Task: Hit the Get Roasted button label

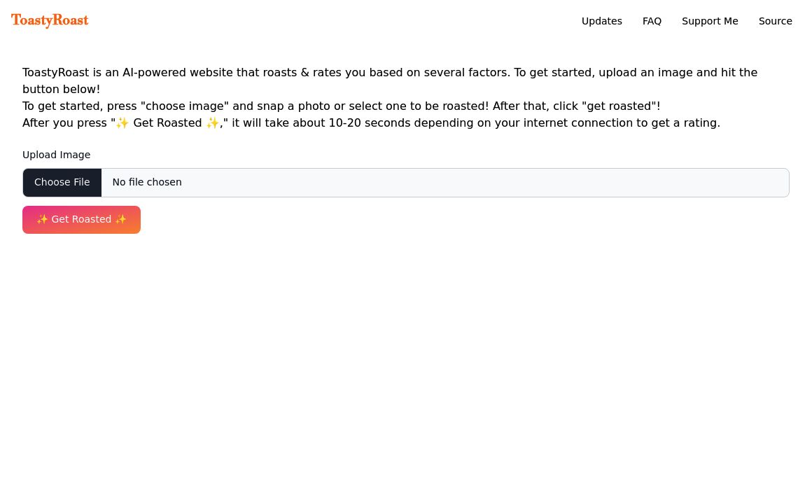Action: [x=81, y=220]
